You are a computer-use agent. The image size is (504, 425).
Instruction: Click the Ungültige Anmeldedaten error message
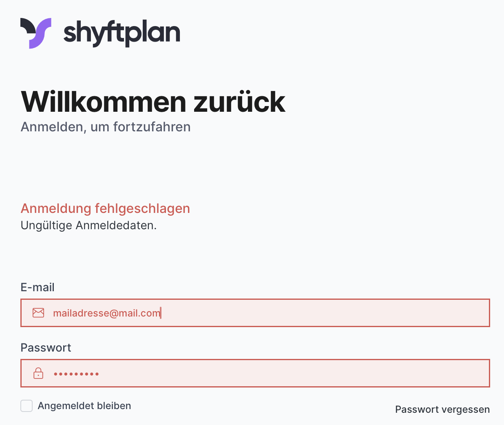[88, 225]
